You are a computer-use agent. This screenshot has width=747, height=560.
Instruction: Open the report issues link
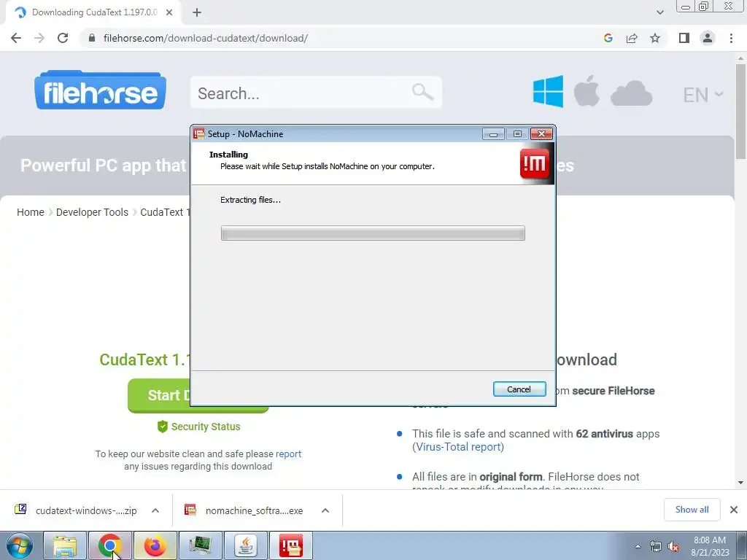(288, 454)
